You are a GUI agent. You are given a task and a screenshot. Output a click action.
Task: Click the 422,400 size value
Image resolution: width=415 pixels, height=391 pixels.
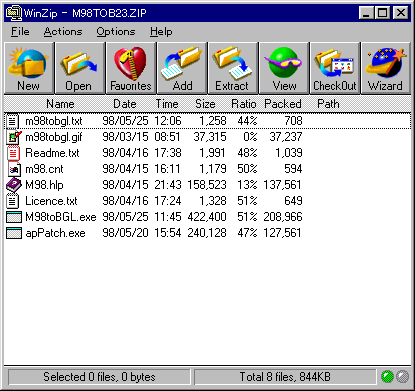point(207,217)
